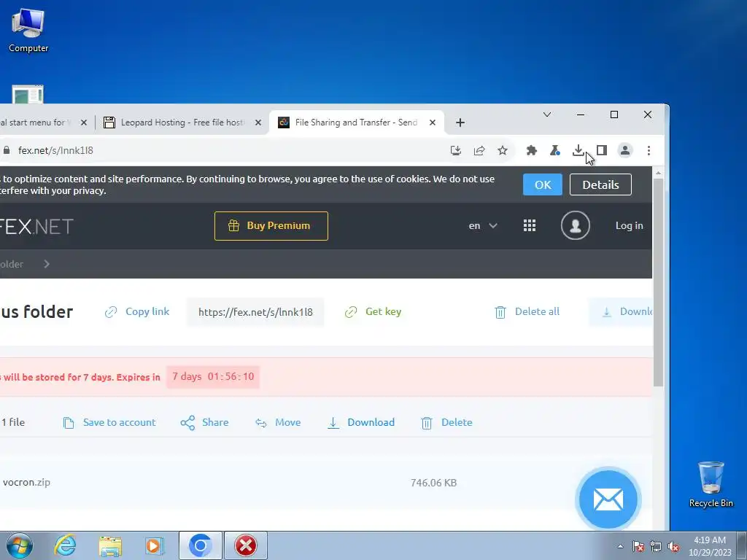This screenshot has width=747, height=560.
Task: Open Chrome downloads icon in toolbar
Action: 578,150
